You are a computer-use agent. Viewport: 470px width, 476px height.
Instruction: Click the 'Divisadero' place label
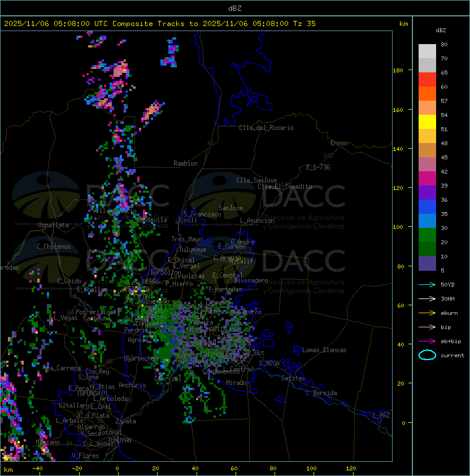point(251,280)
